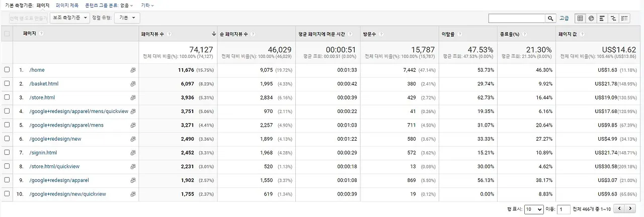Click the 고급 advanced filter link
Viewport: 644px width, 217px height.
tap(564, 18)
